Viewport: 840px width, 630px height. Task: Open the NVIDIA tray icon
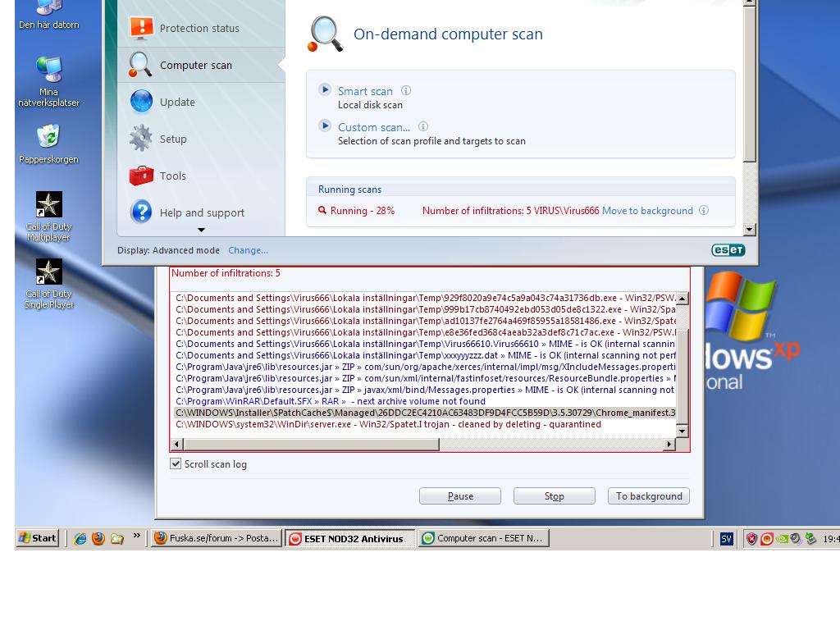point(782,539)
